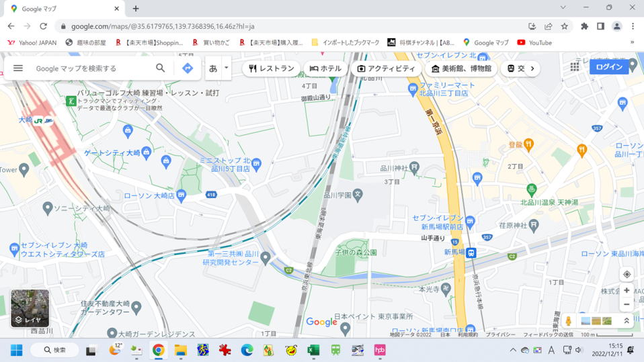Click the taskbar 検索 box
Screen dimensions: 644x362
[54, 350]
